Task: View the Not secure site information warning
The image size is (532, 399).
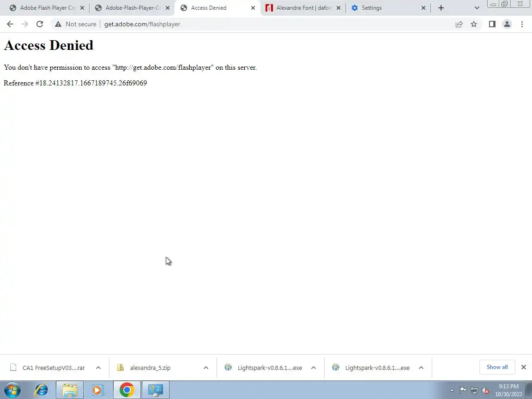Action: (x=76, y=24)
